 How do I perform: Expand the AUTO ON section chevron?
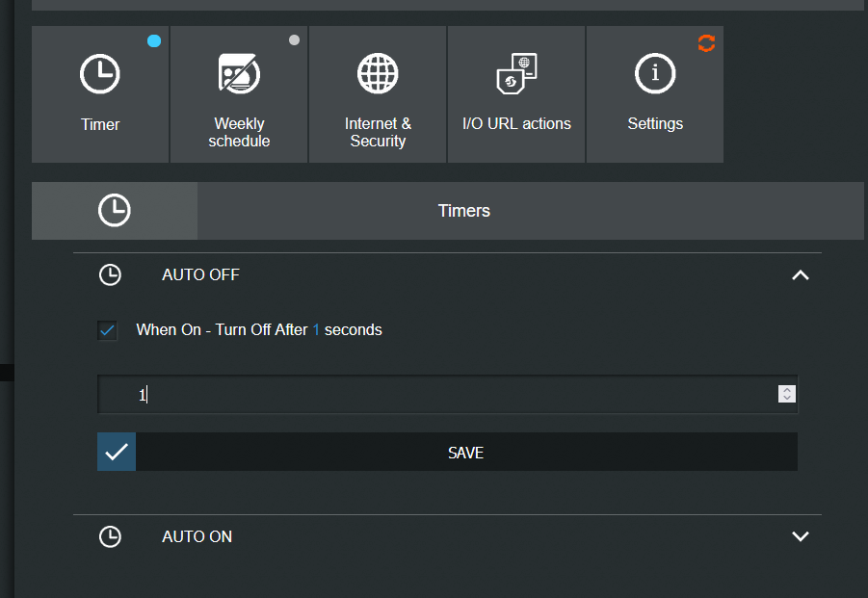801,536
